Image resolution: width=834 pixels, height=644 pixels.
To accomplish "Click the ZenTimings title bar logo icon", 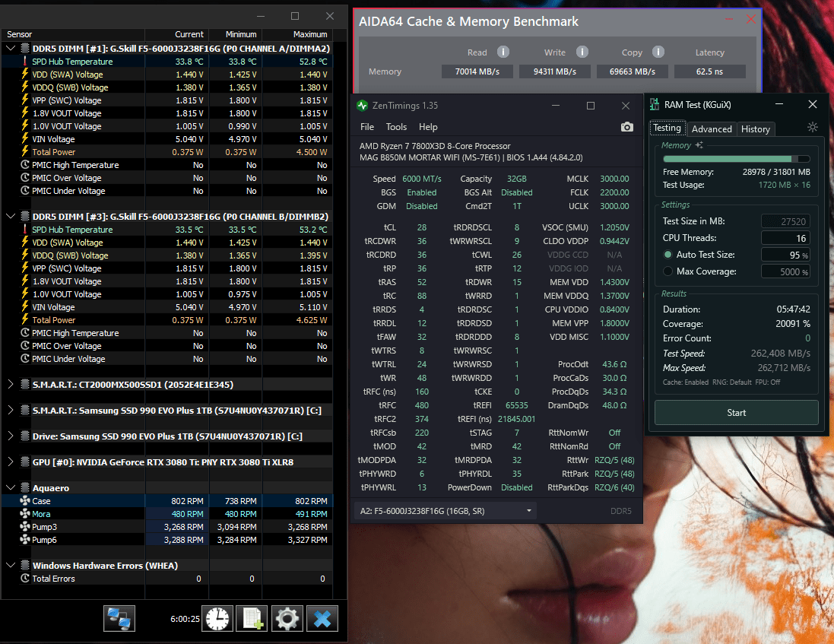I will click(362, 105).
